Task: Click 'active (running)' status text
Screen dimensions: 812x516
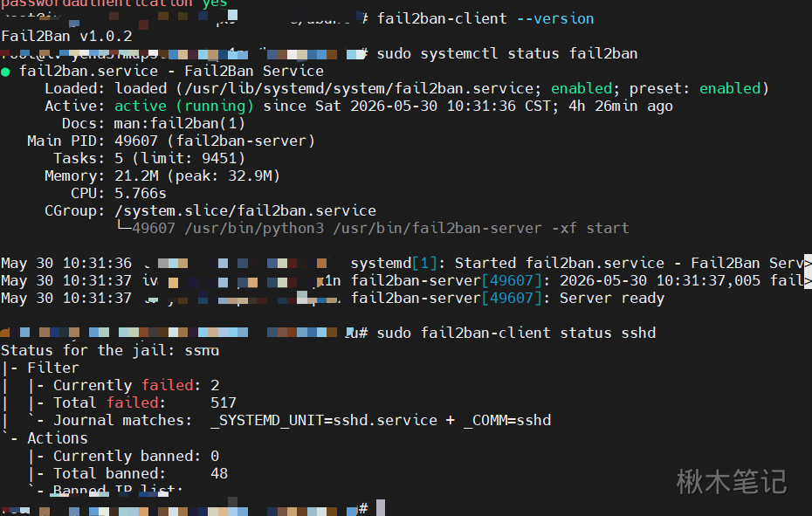Action: [184, 107]
